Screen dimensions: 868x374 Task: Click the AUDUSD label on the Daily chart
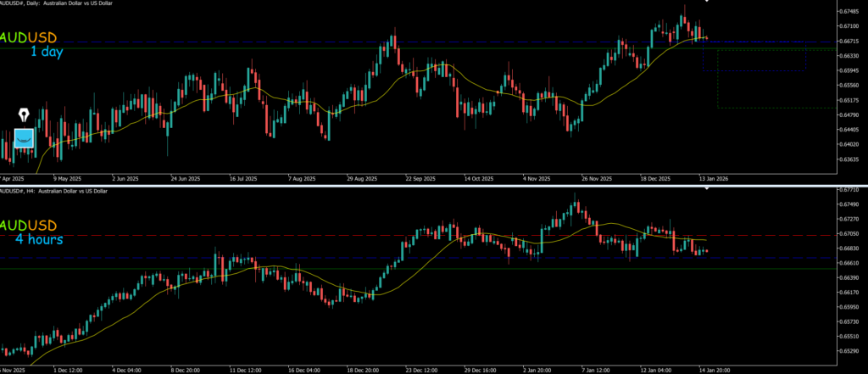point(28,38)
